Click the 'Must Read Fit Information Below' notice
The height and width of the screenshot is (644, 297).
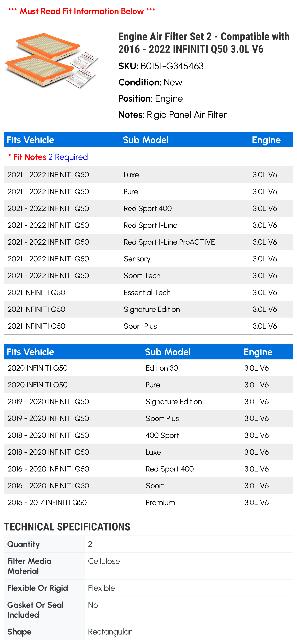[x=82, y=11]
